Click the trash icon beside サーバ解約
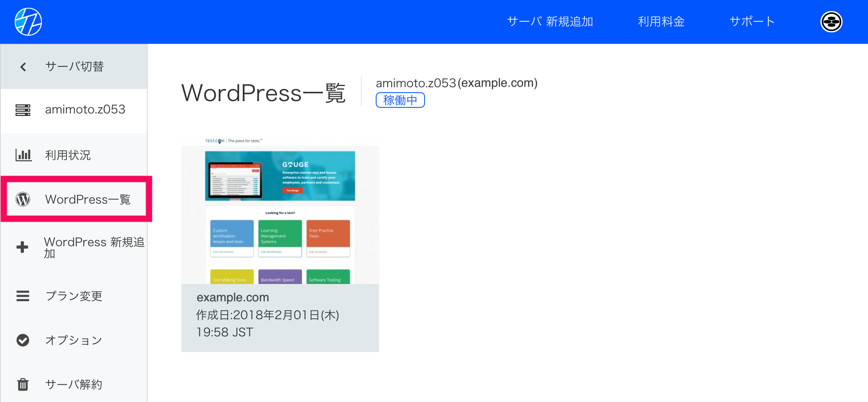The width and height of the screenshot is (868, 402). click(x=23, y=384)
